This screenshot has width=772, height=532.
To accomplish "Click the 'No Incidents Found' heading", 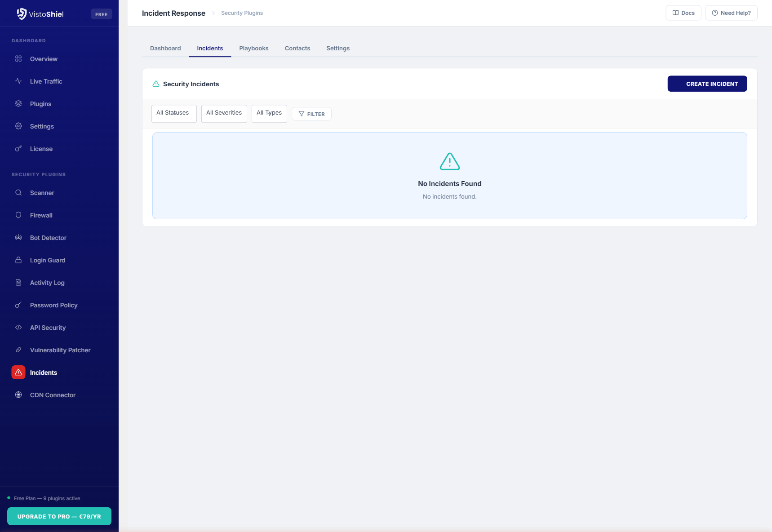I will pyautogui.click(x=450, y=183).
